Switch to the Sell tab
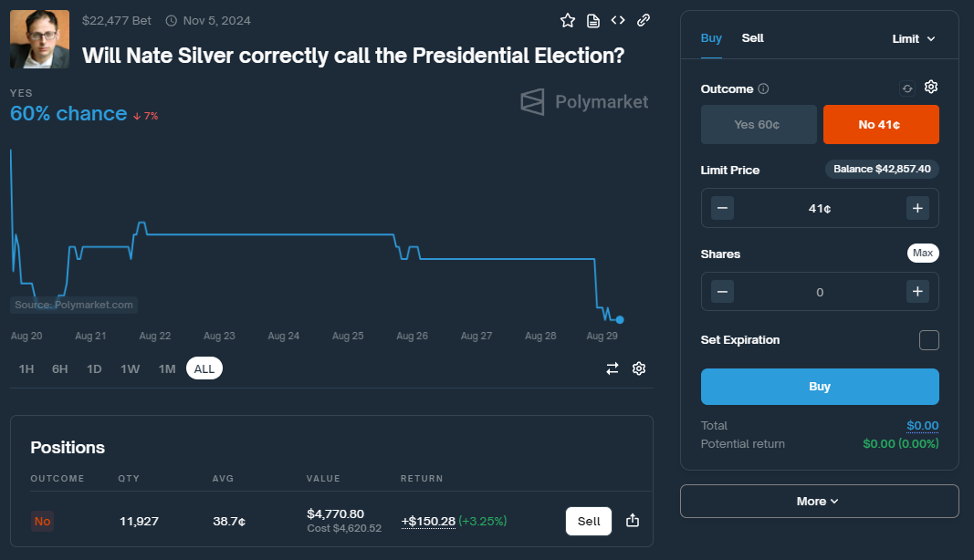Screen dimensions: 974x560 752,38
